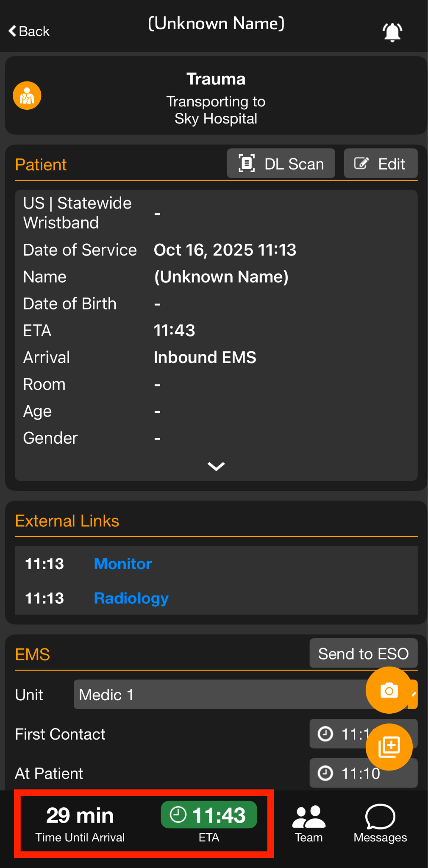The width and height of the screenshot is (428, 868).
Task: Open the Radiology external link
Action: click(131, 598)
